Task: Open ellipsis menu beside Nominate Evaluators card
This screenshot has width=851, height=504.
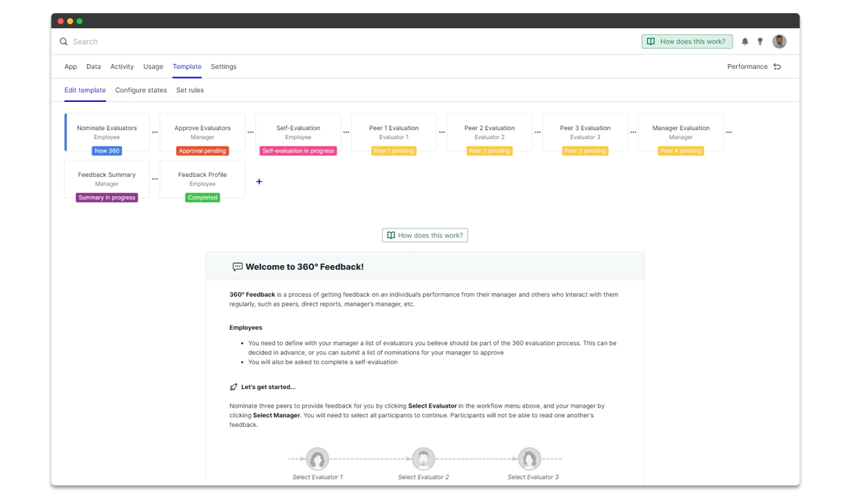Action: tap(154, 132)
